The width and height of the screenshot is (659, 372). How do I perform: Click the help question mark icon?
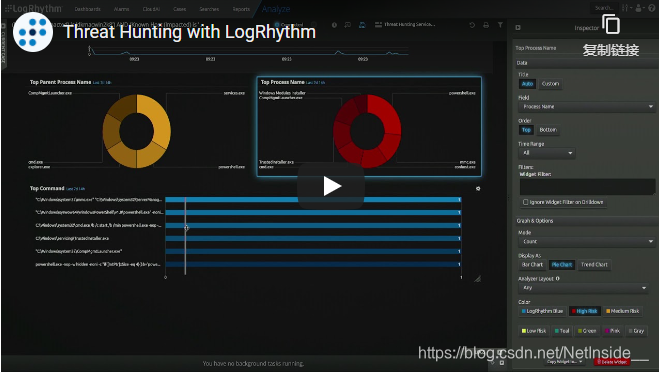pyautogui.click(x=651, y=8)
